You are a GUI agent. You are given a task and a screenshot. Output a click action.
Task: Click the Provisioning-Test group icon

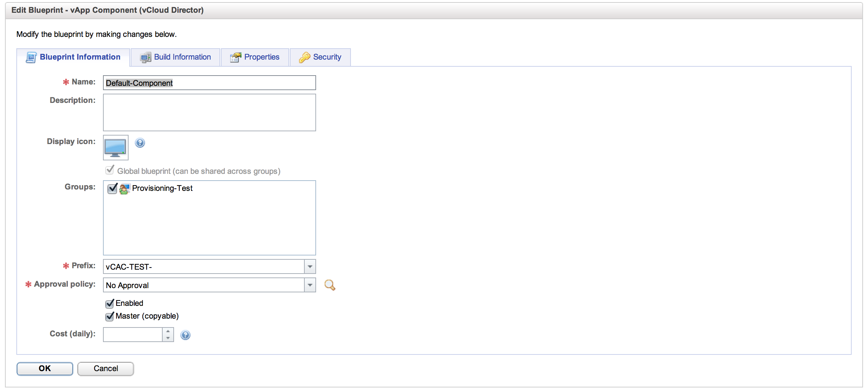(124, 188)
